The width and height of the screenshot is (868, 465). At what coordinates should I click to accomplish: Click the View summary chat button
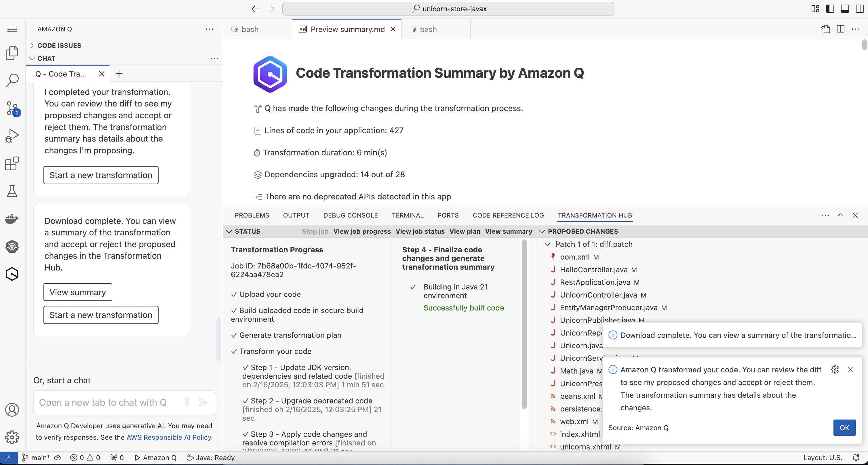(x=77, y=292)
